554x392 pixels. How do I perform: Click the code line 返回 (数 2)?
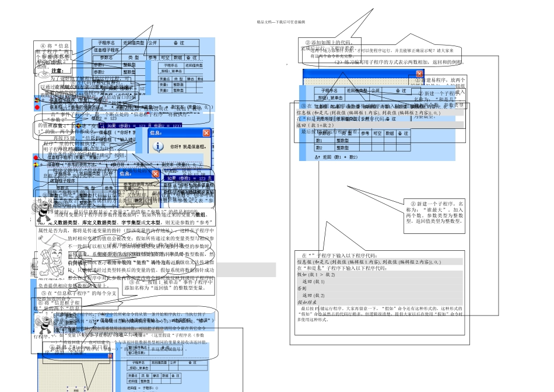[x=313, y=295]
